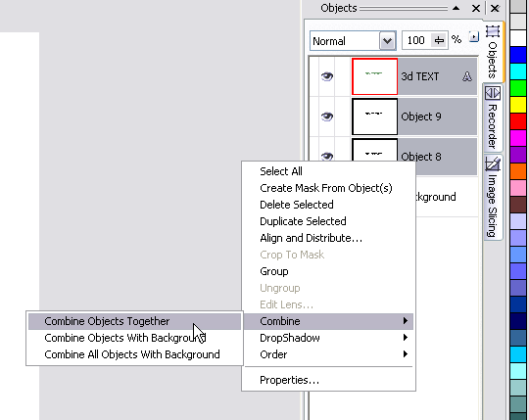Image resolution: width=529 pixels, height=420 pixels.
Task: Open the Recorder docker tab
Action: [x=493, y=118]
